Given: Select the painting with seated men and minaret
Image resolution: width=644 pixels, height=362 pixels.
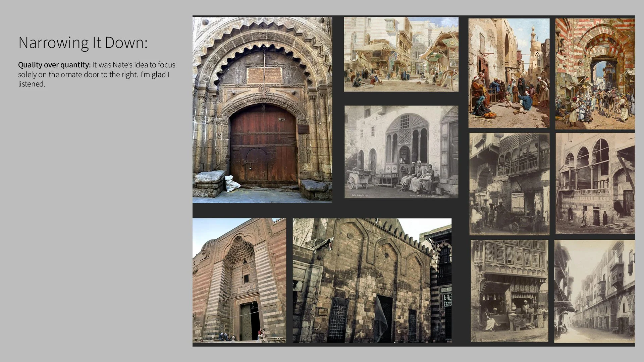Looking at the screenshot, I should tap(509, 73).
